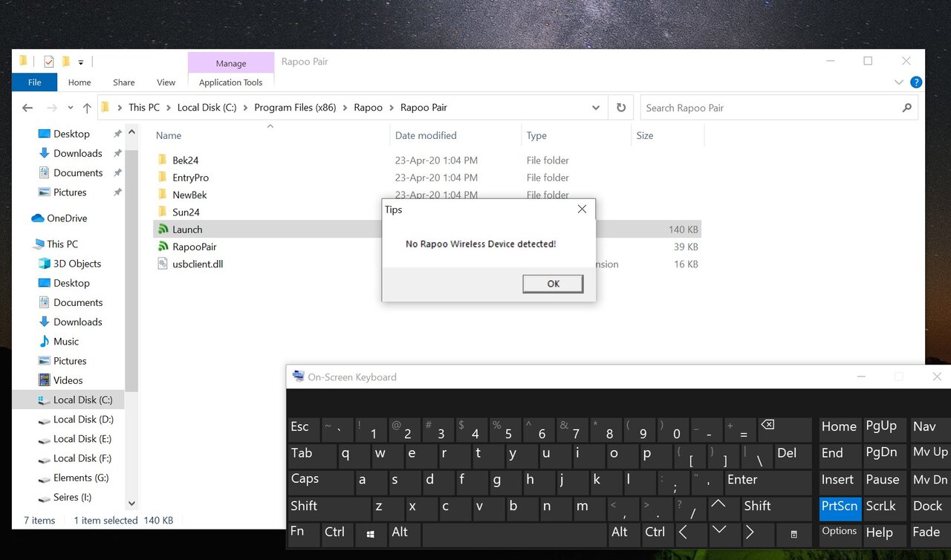The width and height of the screenshot is (951, 560).
Task: Toggle Caps on the On-Screen Keyboard
Action: 321,482
